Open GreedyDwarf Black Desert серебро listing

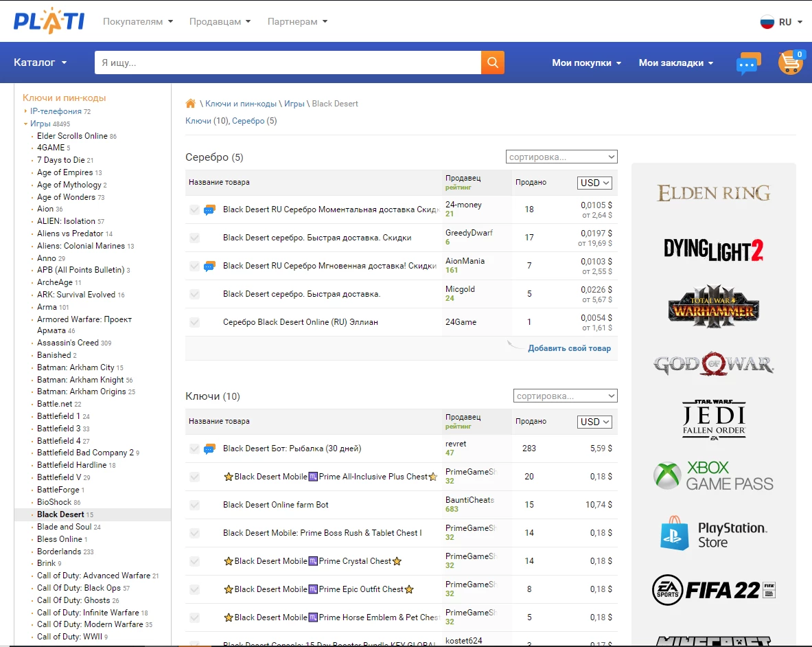pos(317,238)
